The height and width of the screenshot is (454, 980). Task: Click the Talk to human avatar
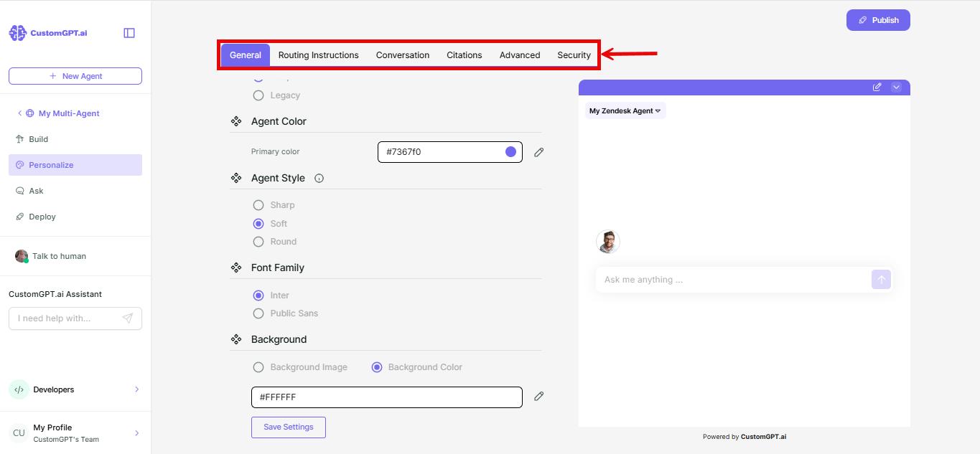[x=22, y=256]
